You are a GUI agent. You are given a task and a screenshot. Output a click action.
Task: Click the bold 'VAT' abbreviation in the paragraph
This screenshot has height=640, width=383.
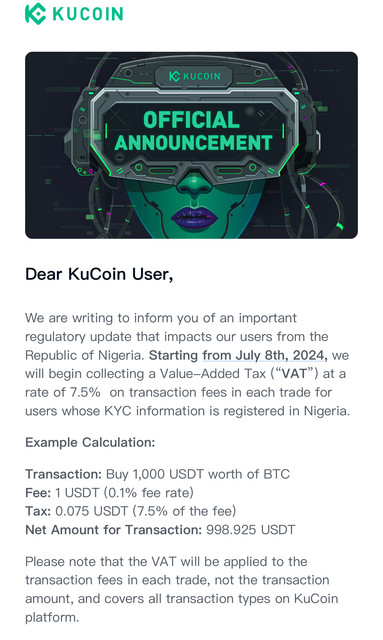pos(294,373)
